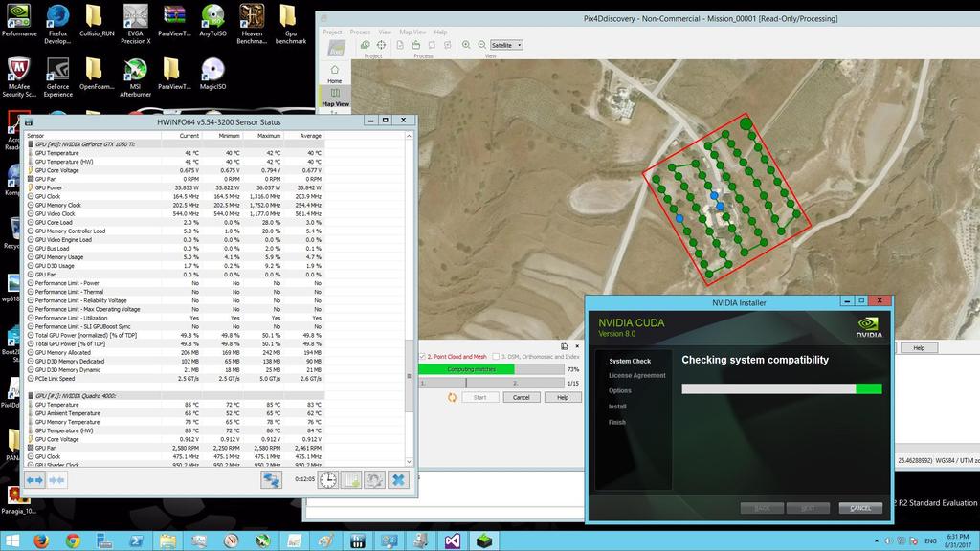980x551 pixels.
Task: Click Pix4D zoom in magnifier icon
Action: (x=466, y=45)
